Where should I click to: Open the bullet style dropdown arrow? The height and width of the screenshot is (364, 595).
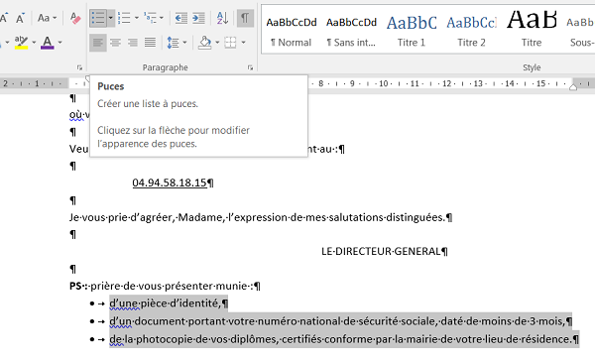110,18
